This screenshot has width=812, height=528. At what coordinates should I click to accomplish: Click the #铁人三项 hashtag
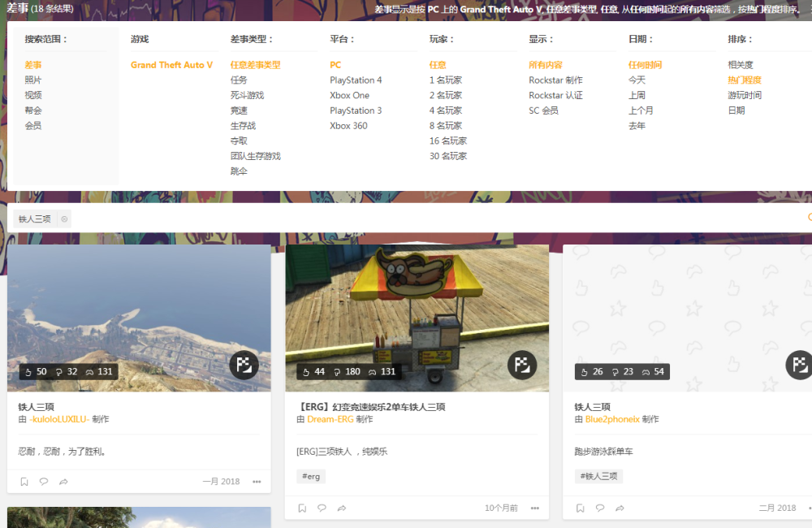[x=598, y=476]
